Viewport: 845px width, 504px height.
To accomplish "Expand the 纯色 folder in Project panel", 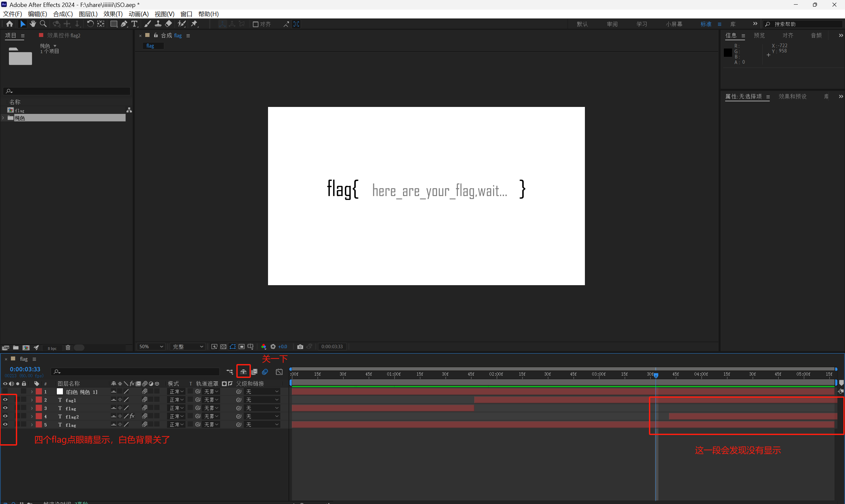I will (x=3, y=118).
